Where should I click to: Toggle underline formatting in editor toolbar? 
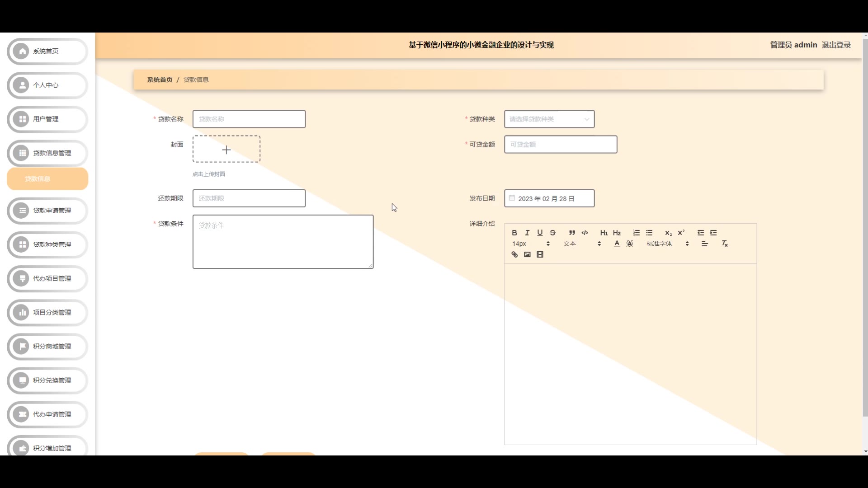(540, 233)
